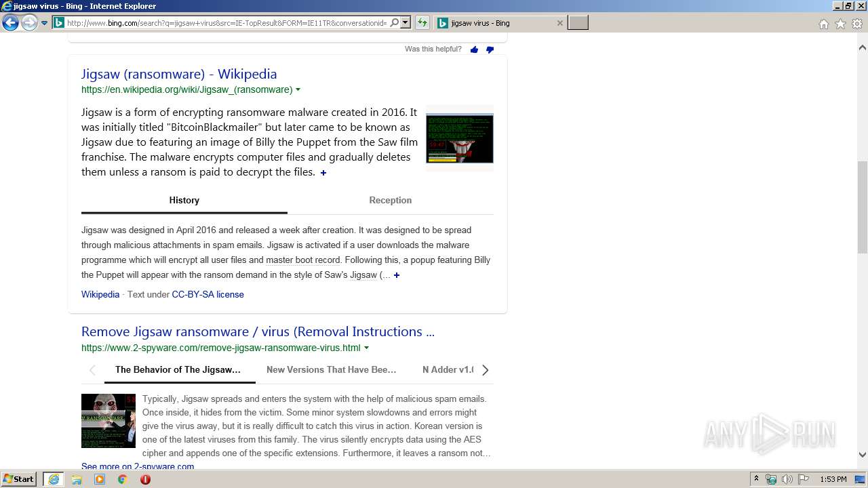Open 'Remove Jigsaw ransomware / virus' result

[258, 331]
